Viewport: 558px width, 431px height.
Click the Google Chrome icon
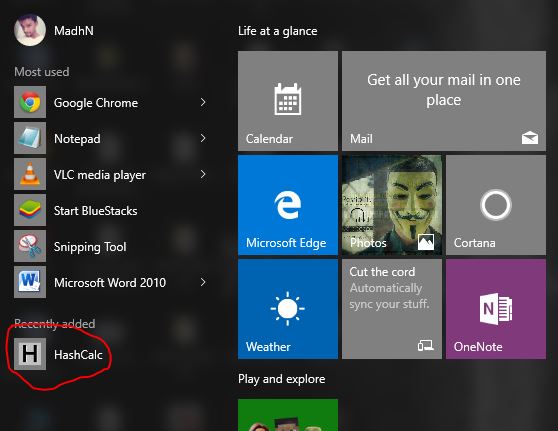coord(30,102)
